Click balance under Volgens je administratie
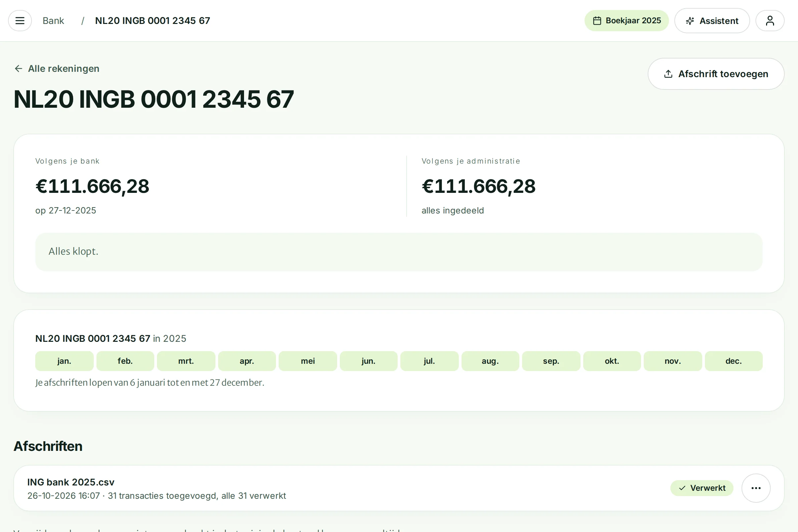 (478, 186)
